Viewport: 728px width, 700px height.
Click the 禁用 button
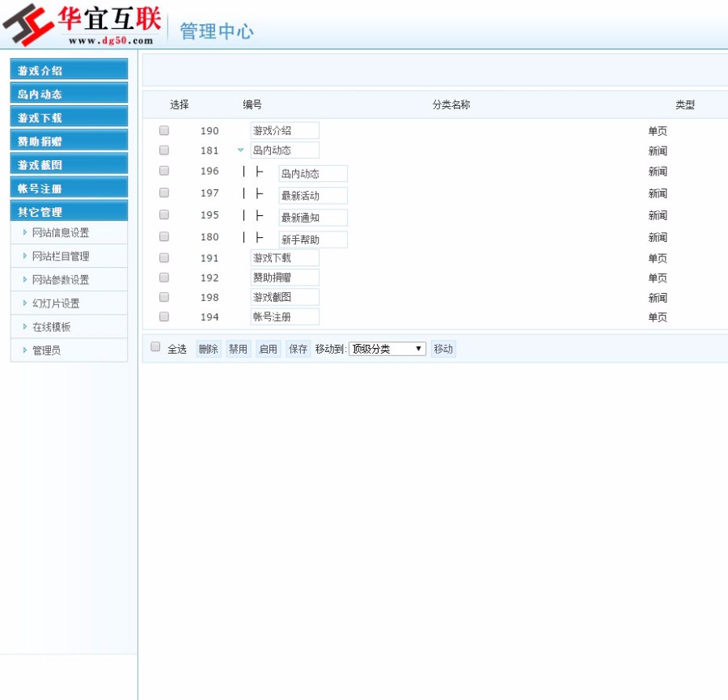click(x=238, y=349)
